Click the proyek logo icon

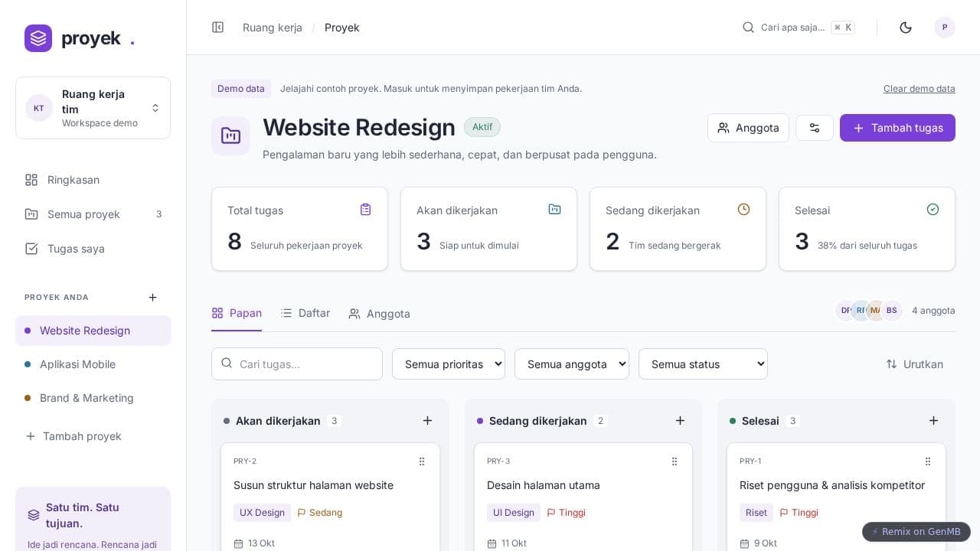click(x=38, y=38)
